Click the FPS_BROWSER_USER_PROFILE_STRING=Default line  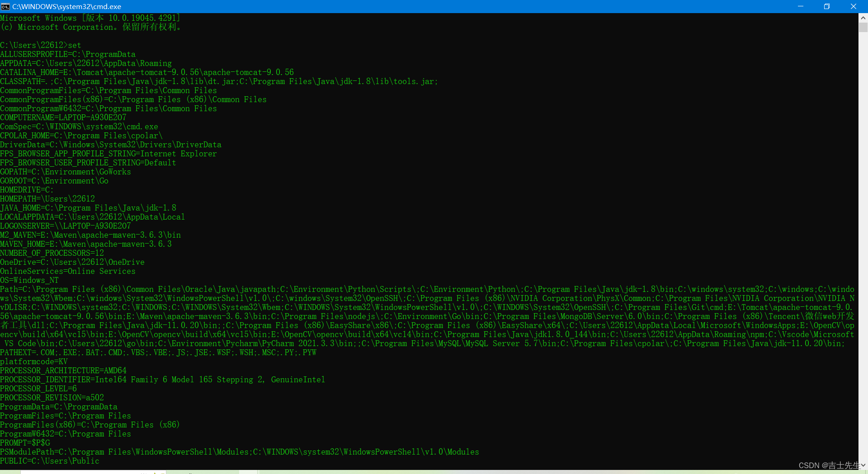click(88, 163)
